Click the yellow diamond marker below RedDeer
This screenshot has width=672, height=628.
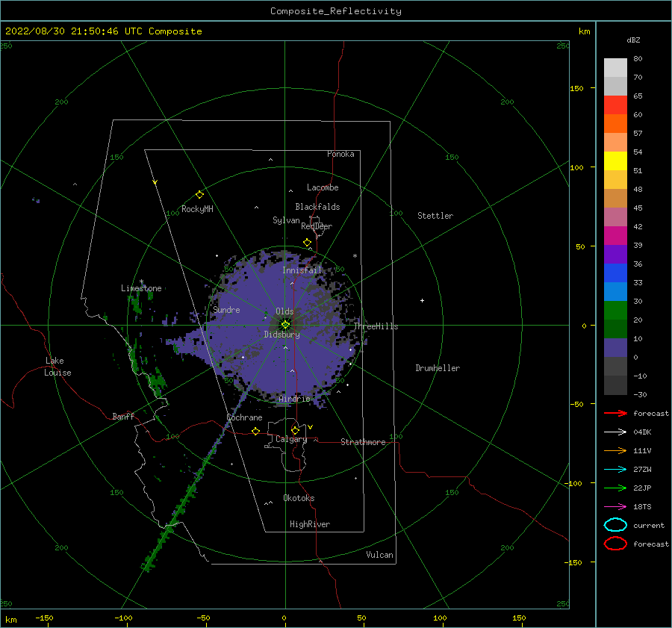[x=307, y=243]
